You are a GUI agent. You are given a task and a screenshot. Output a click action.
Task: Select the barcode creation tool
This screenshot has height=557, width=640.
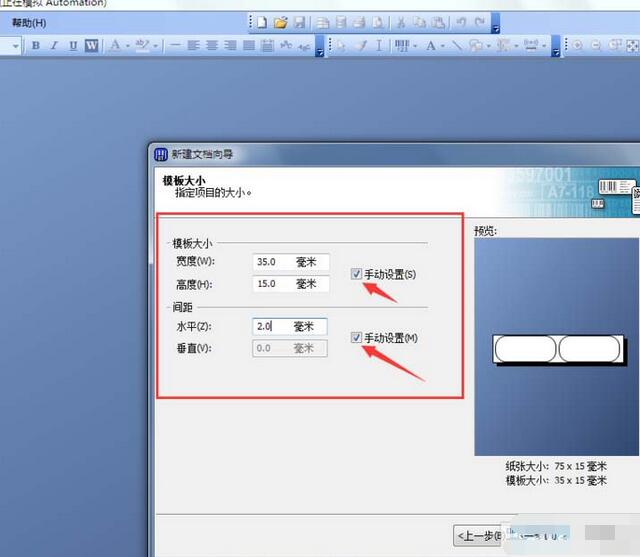(402, 45)
